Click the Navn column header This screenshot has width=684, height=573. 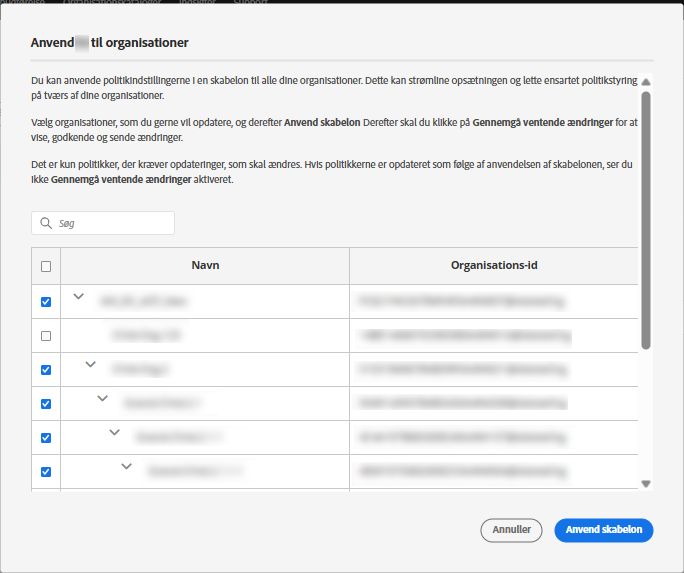(205, 266)
